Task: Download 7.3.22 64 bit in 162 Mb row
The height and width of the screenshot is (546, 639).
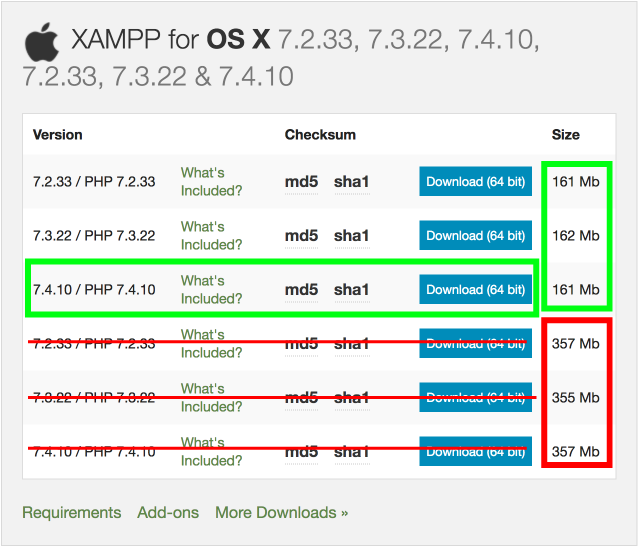Action: point(475,236)
